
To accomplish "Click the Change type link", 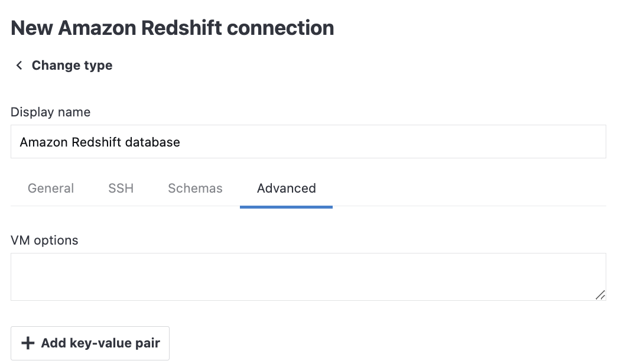I will 71,66.
